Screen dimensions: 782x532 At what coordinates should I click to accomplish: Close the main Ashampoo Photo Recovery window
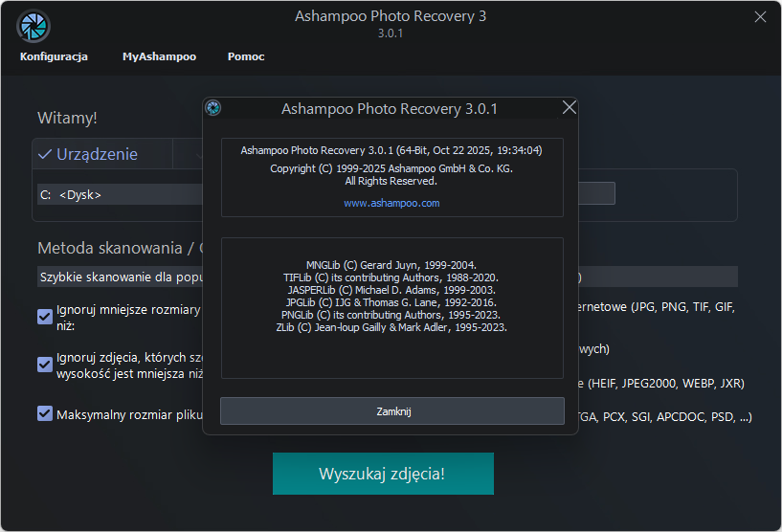(x=760, y=17)
